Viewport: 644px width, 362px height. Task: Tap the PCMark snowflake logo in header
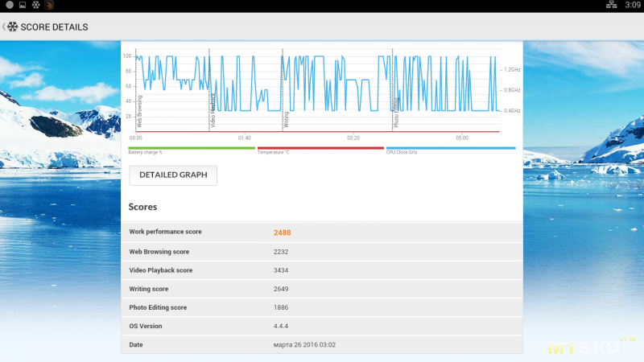pos(13,27)
